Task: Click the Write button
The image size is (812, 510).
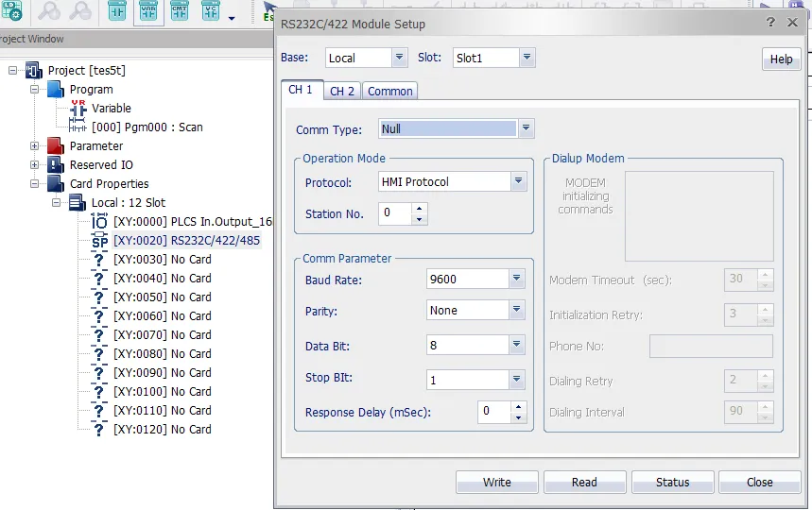Action: [x=496, y=482]
